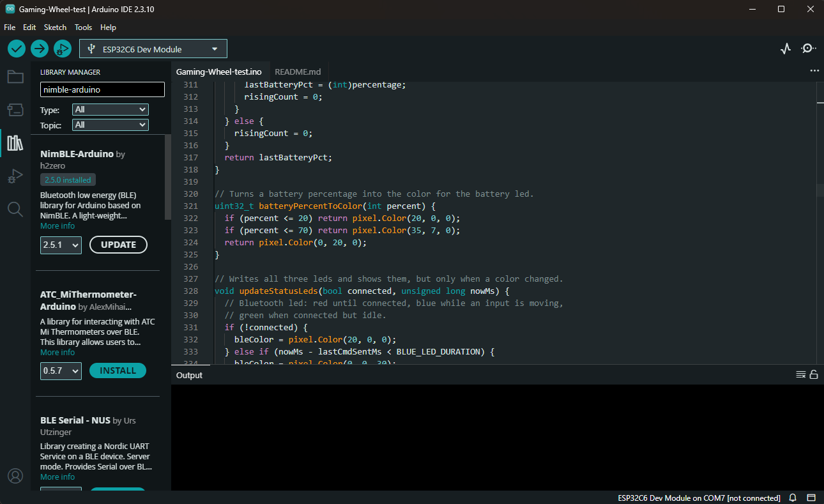Open ATC_MiThermometer version 0.5.7 dropdown
The width and height of the screenshot is (824, 504).
coord(61,370)
